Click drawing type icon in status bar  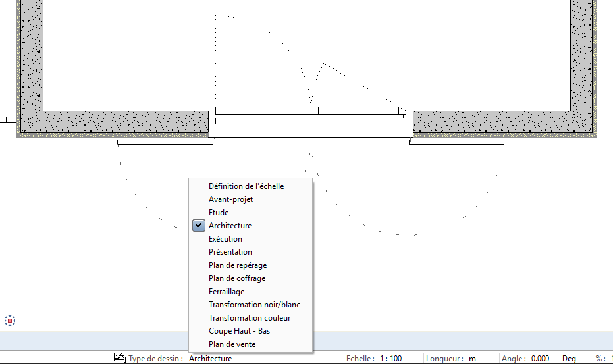(x=120, y=357)
